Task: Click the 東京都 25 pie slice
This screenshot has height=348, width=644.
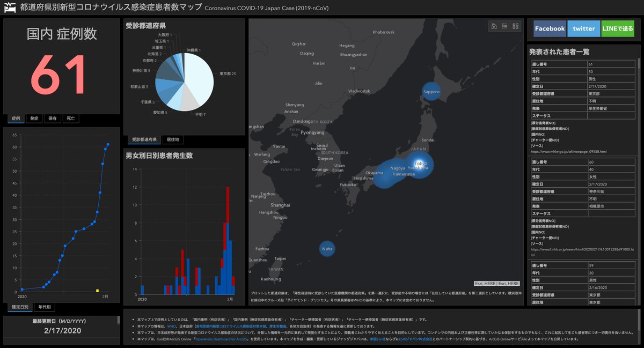Action: [200, 78]
